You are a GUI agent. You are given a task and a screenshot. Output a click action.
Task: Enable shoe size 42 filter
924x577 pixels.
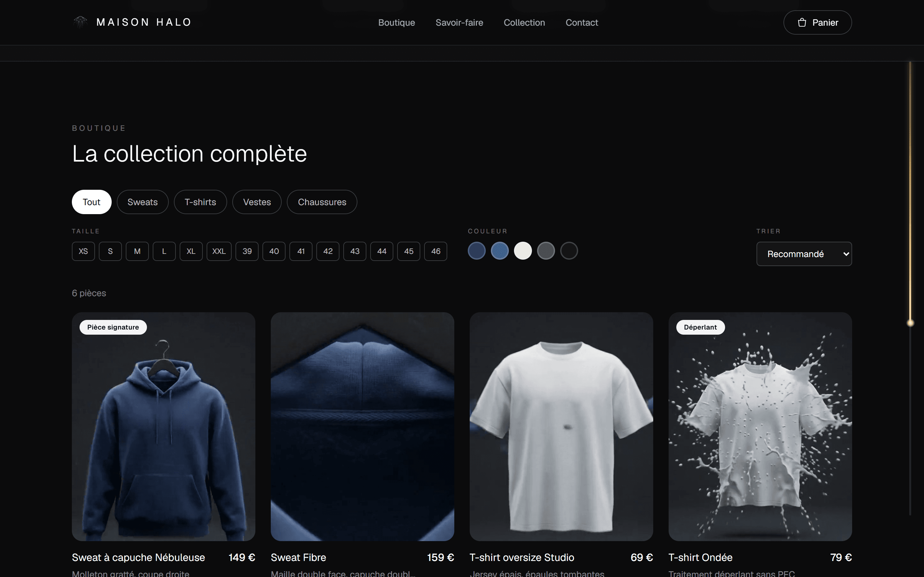tap(328, 251)
